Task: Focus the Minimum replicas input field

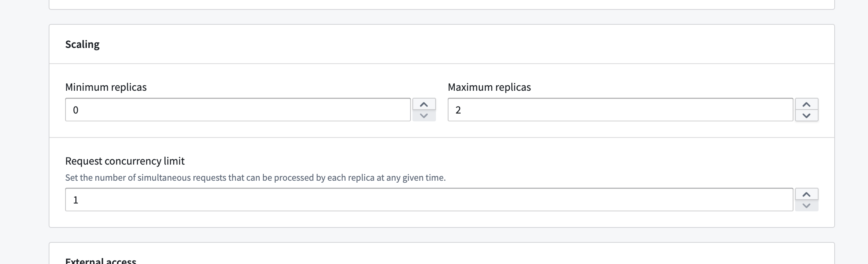Action: coord(238,110)
